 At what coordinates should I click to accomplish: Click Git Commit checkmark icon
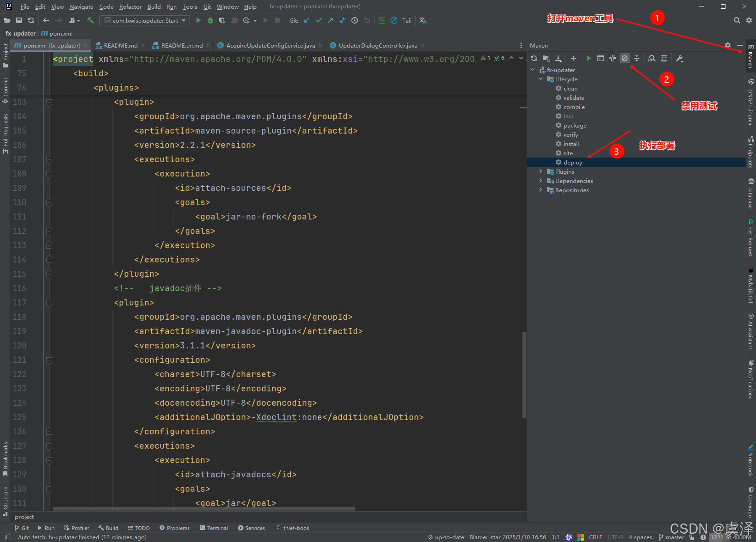click(319, 20)
